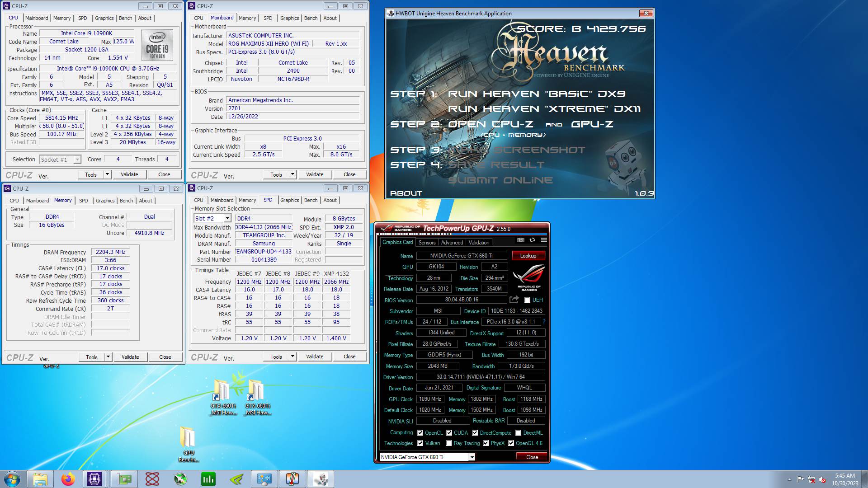Run Heaven Xtreme DX11 in HWBOT app
Screen dimensions: 868x488
click(544, 109)
